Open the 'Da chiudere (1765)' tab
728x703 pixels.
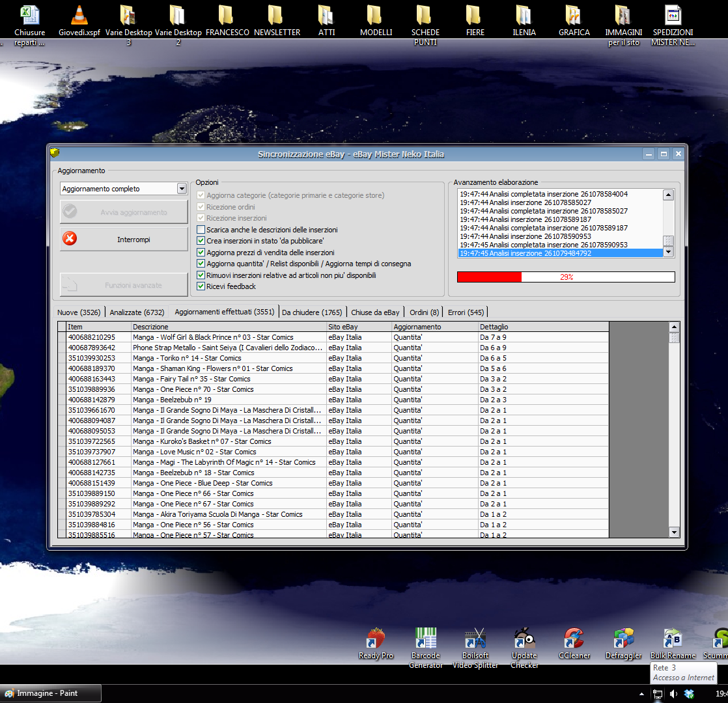pos(312,312)
